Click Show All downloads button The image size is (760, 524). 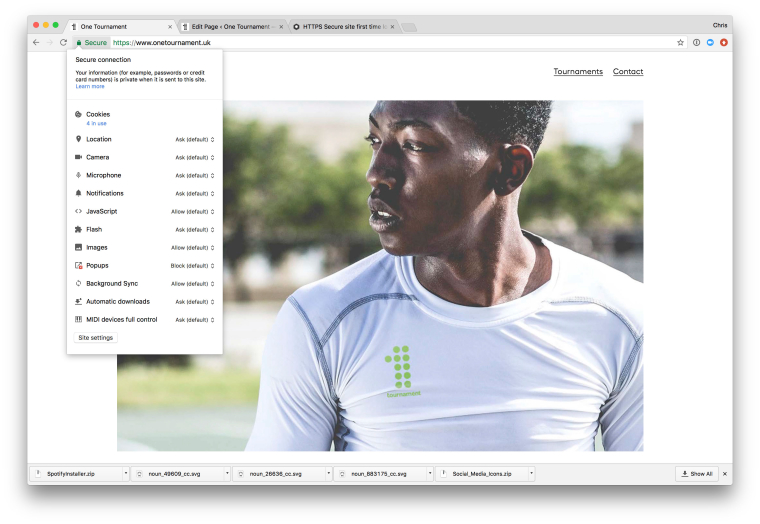[697, 474]
